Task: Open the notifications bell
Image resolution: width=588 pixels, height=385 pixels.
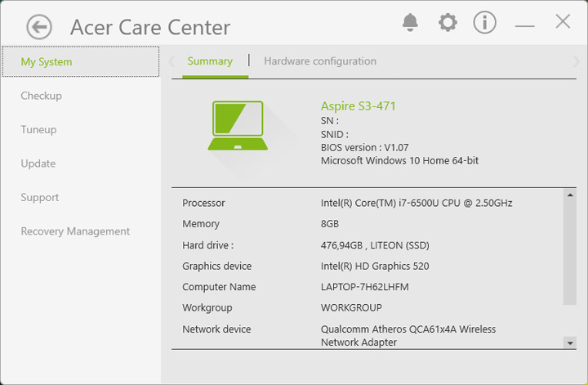Action: point(410,23)
